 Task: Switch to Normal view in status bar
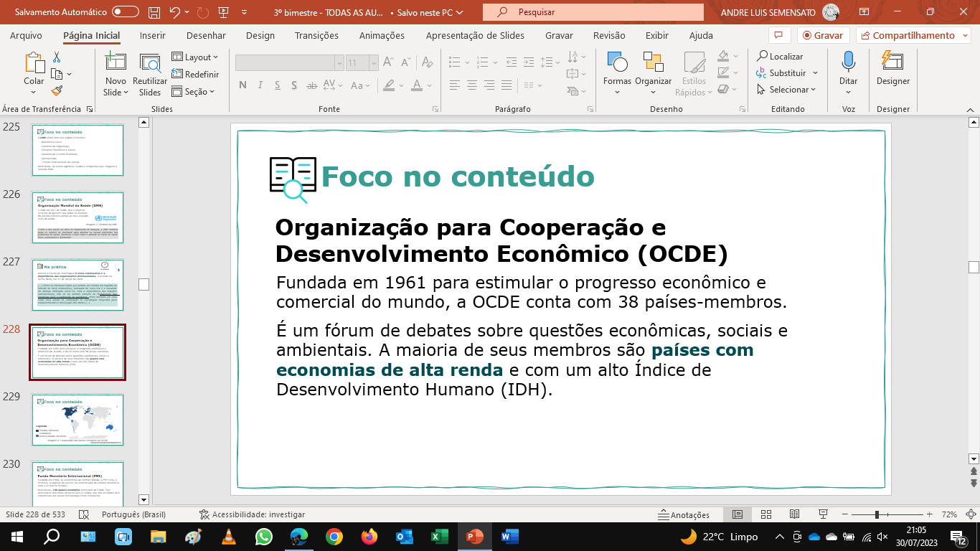click(x=737, y=514)
